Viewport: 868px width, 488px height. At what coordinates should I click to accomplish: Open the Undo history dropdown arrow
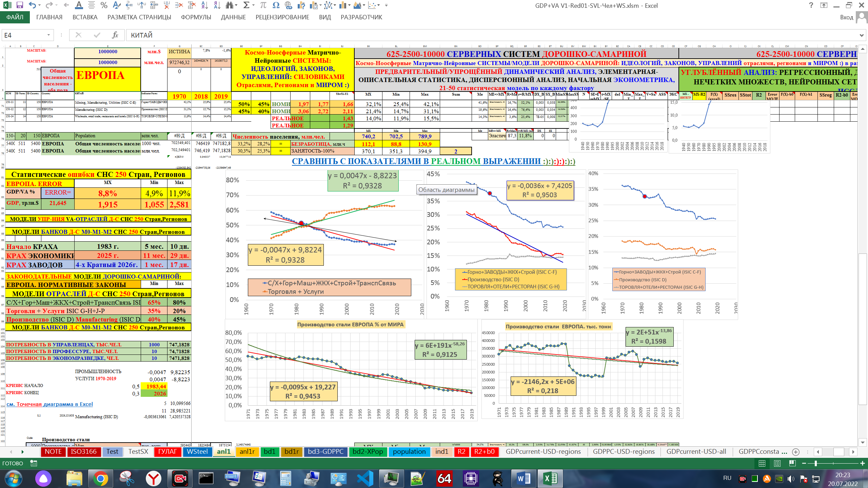click(40, 5)
